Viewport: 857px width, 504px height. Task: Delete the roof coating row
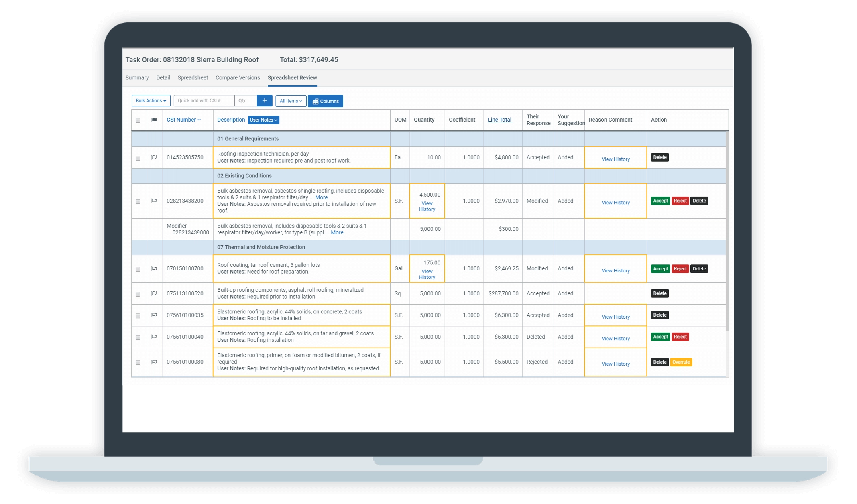[699, 269]
